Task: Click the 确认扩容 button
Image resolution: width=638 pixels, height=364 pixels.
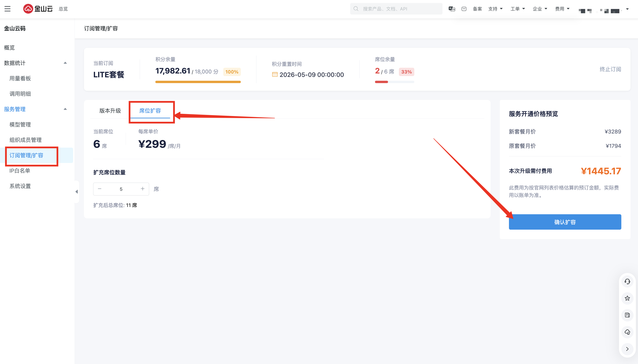Action: tap(565, 222)
